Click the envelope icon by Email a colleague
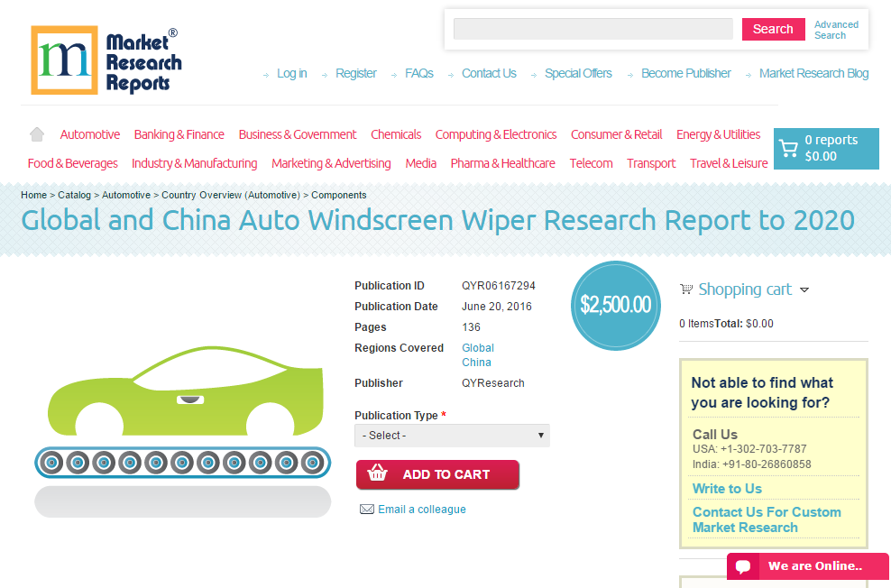The width and height of the screenshot is (891, 588). click(x=367, y=509)
